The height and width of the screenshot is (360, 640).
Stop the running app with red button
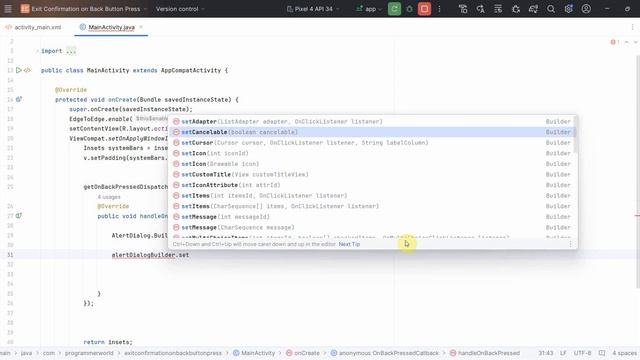(424, 9)
